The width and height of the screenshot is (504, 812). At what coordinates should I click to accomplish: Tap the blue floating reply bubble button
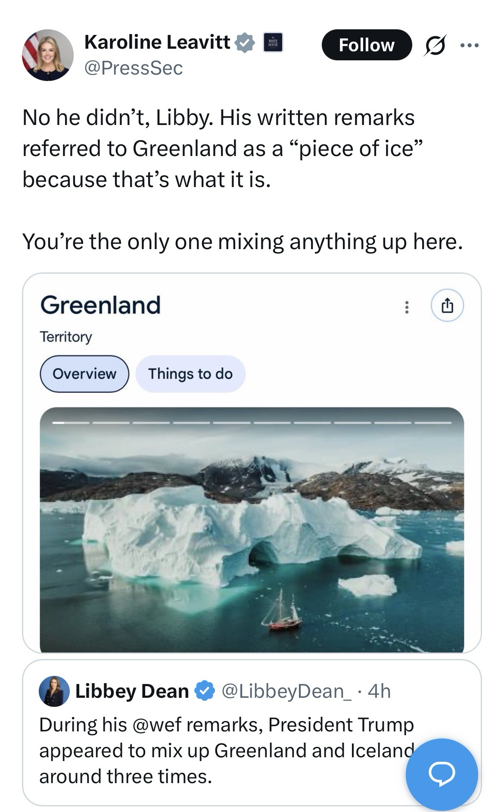tap(442, 774)
